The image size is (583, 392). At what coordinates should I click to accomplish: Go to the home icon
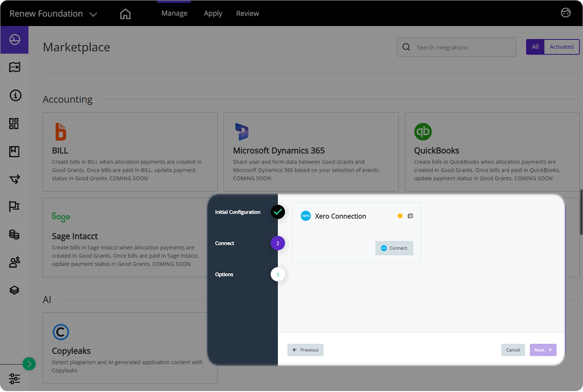coord(125,14)
